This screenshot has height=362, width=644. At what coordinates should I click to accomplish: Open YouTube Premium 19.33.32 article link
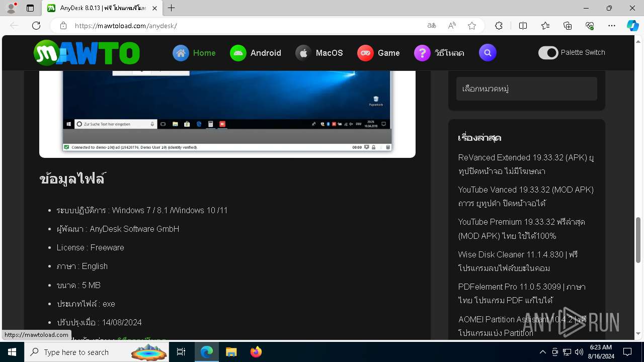click(x=521, y=229)
